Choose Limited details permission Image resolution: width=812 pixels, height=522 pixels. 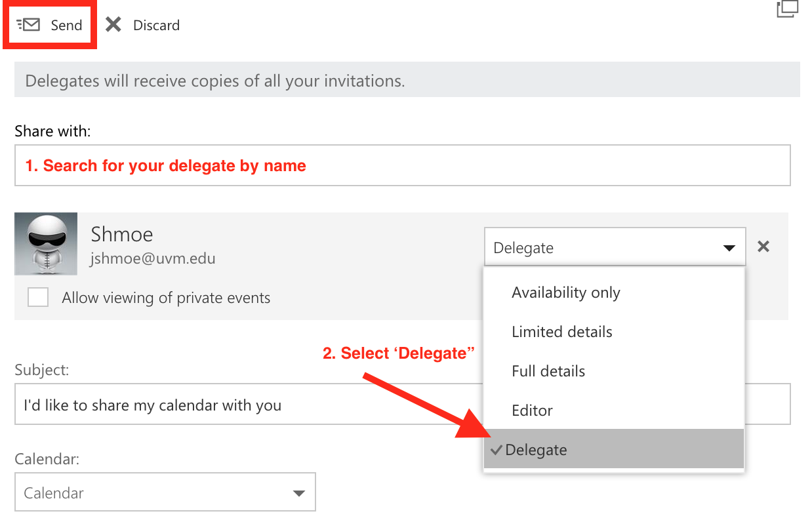[561, 332]
